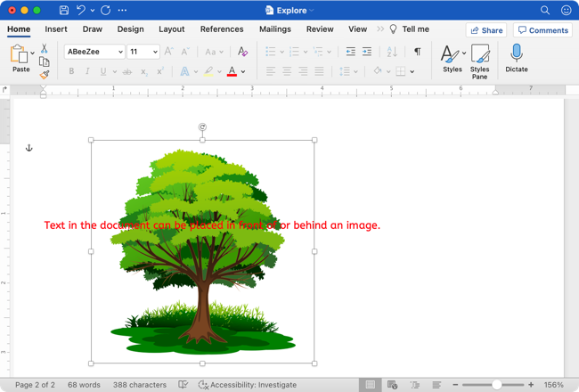Click the Format Painter brush icon
Viewport: 579px width, 392px height.
(45, 76)
